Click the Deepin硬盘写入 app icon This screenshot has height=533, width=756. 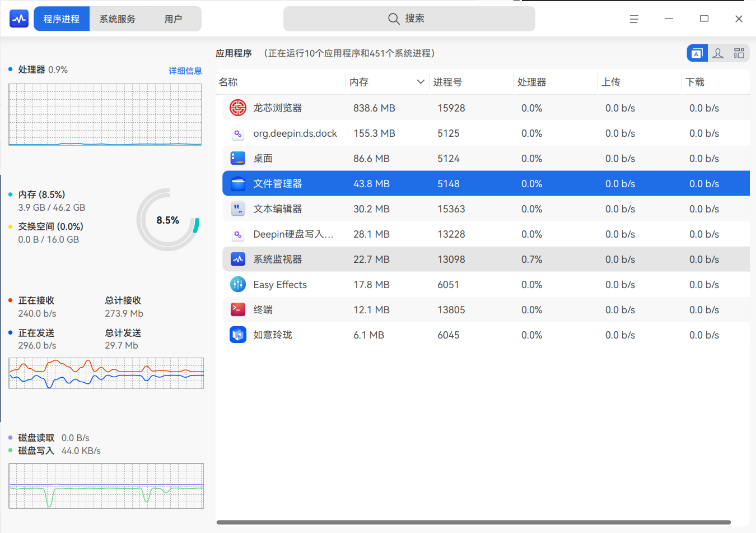238,234
